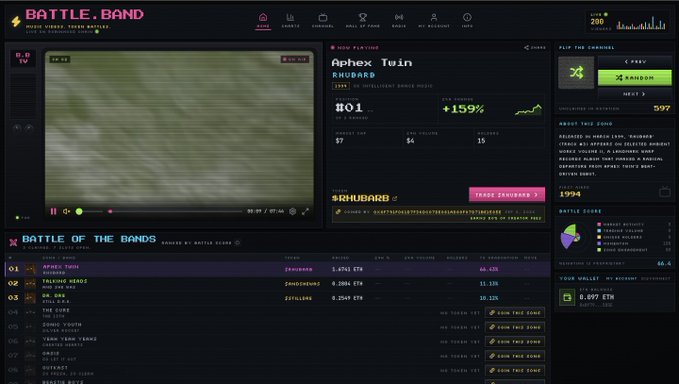Click Coin This Song for The Cure

(x=515, y=313)
